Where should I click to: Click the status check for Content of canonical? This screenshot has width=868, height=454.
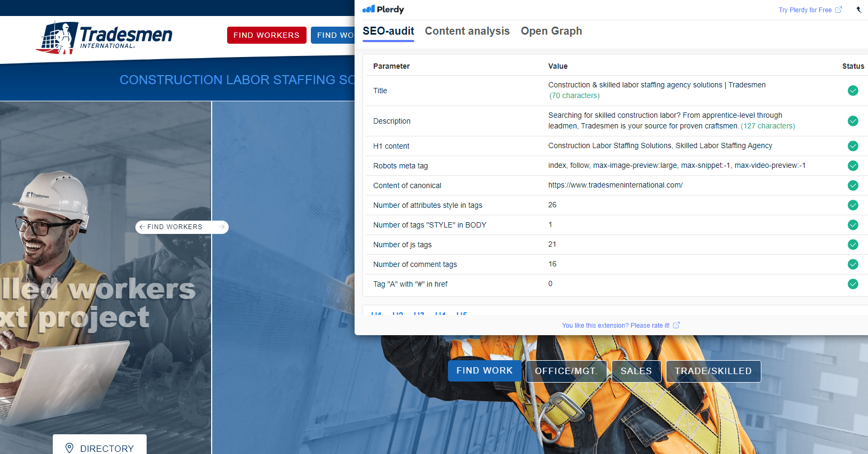click(853, 185)
